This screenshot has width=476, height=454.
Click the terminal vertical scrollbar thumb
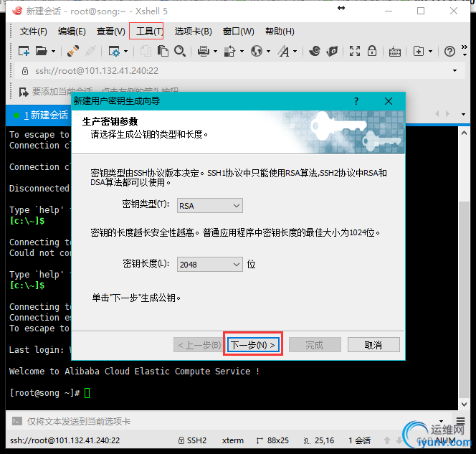tap(464, 299)
